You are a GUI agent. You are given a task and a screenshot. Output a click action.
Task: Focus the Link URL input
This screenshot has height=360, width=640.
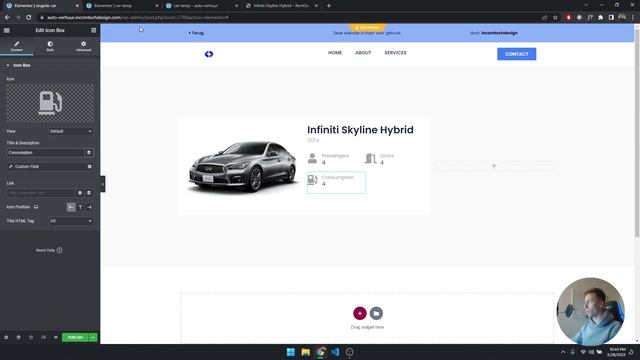coord(41,193)
